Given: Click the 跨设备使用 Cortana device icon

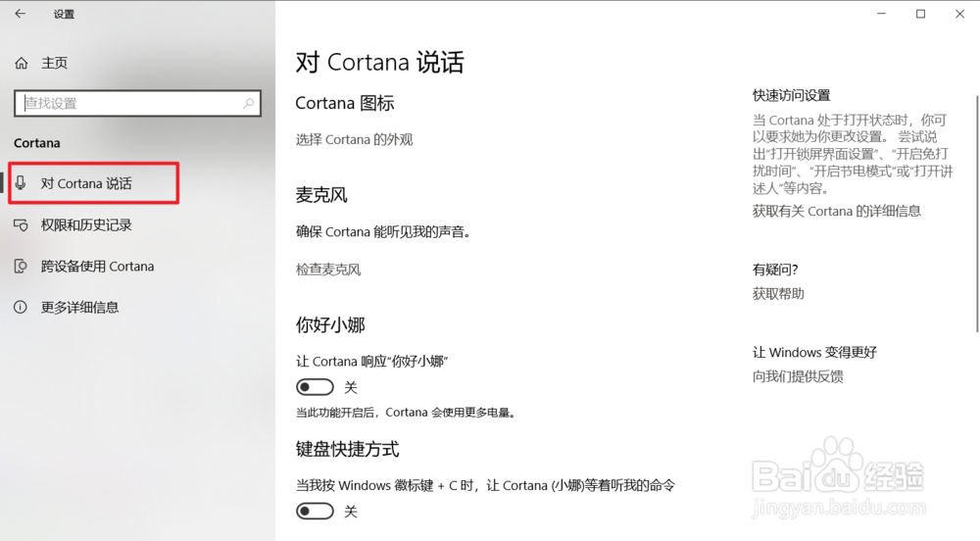Looking at the screenshot, I should point(21,267).
